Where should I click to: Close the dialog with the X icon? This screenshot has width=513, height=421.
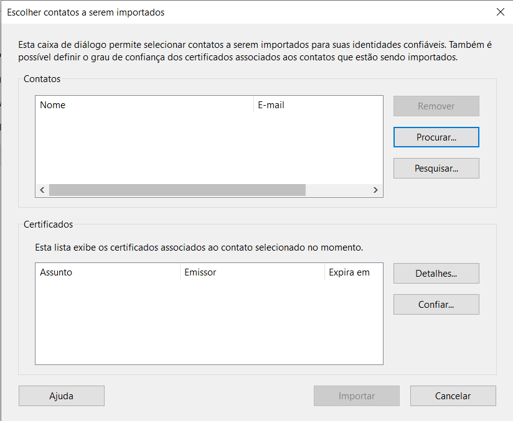pos(500,12)
